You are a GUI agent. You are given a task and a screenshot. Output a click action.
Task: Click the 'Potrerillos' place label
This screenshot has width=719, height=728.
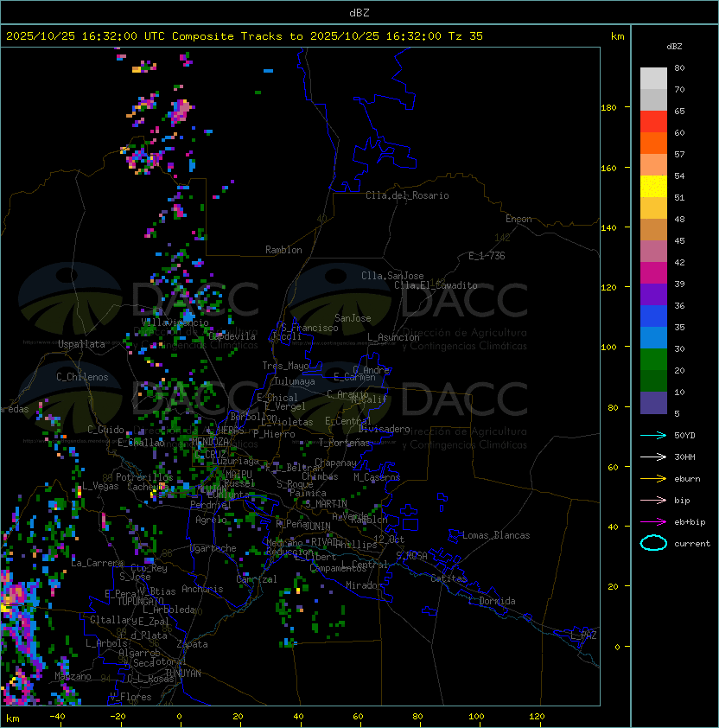pos(144,477)
